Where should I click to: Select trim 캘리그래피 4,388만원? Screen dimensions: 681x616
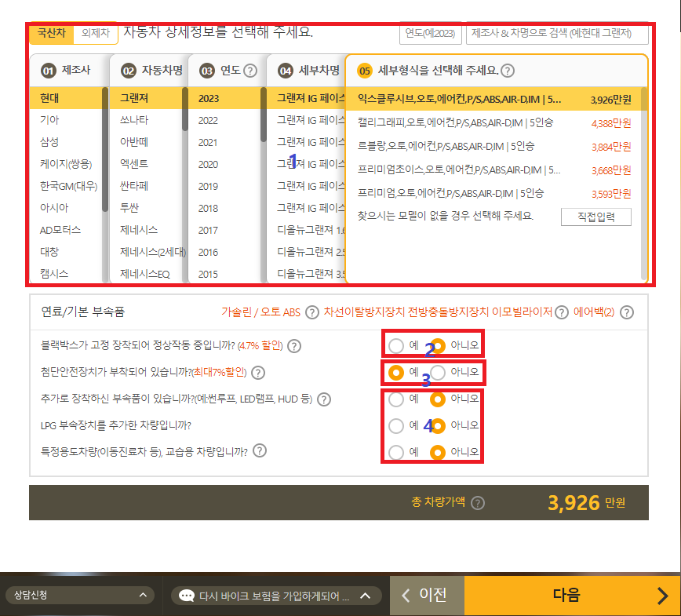494,123
